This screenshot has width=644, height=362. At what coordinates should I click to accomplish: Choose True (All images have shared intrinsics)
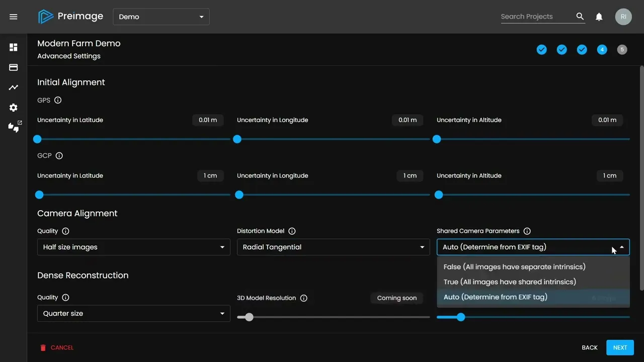(510, 282)
